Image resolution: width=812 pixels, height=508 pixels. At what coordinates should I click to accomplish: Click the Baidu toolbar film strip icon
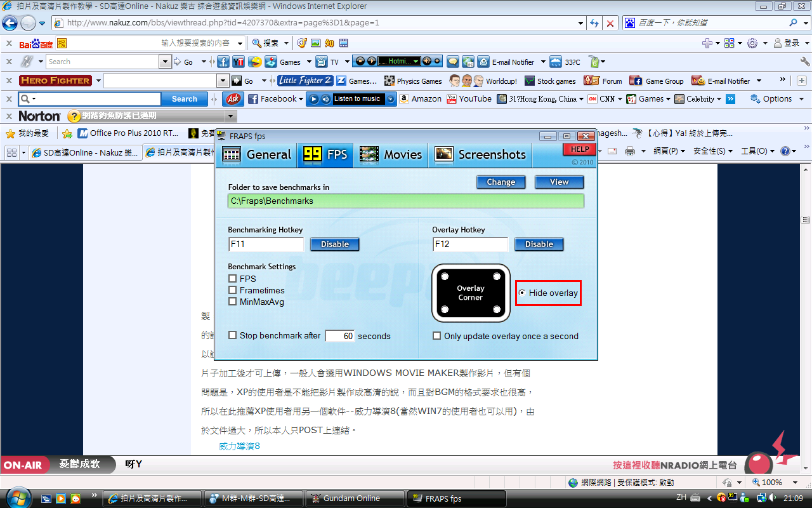click(343, 43)
